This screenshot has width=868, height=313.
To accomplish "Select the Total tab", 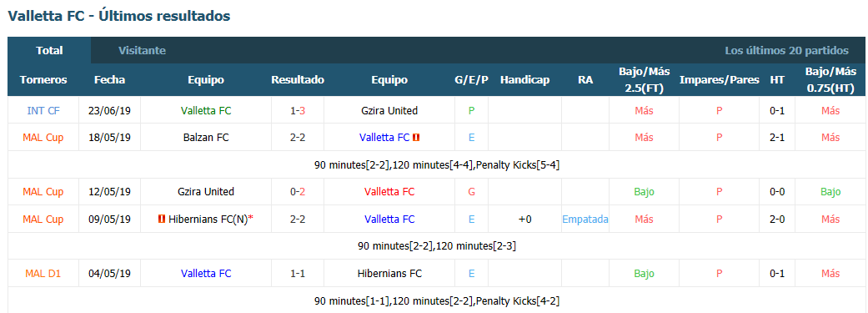I will click(49, 50).
